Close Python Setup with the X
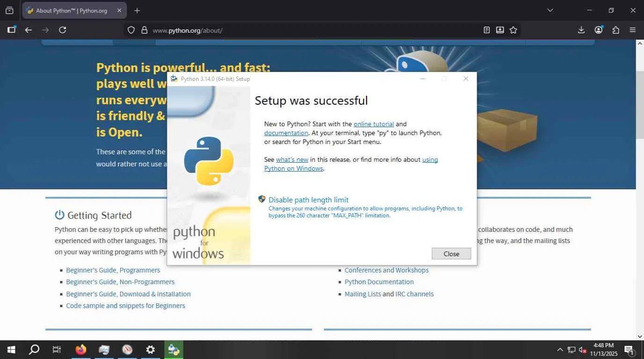The width and height of the screenshot is (644, 359). (466, 79)
